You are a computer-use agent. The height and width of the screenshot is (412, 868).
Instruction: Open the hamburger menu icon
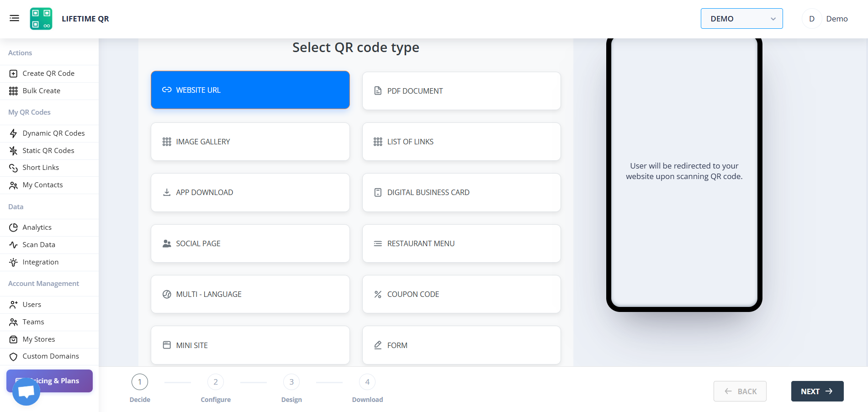(x=14, y=18)
